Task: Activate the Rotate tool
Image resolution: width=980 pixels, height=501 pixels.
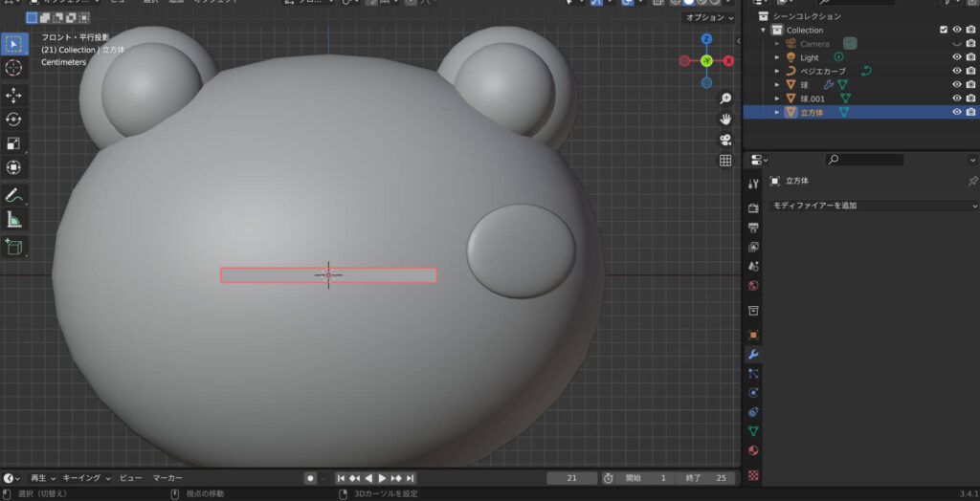Action: click(14, 120)
